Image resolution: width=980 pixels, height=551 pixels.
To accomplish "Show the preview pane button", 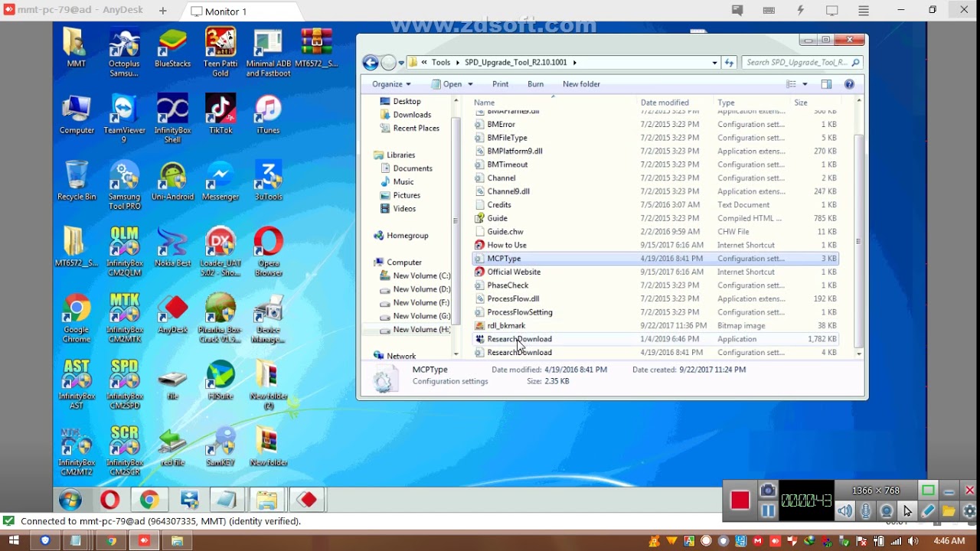I will click(826, 84).
